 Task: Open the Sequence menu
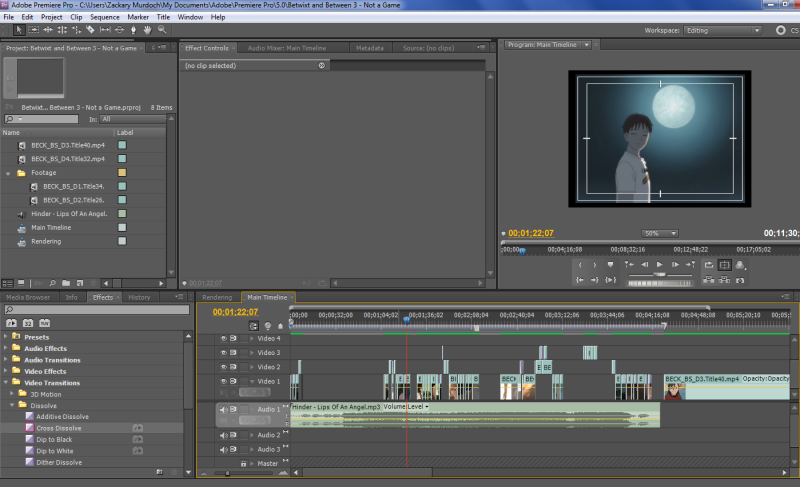(x=105, y=17)
